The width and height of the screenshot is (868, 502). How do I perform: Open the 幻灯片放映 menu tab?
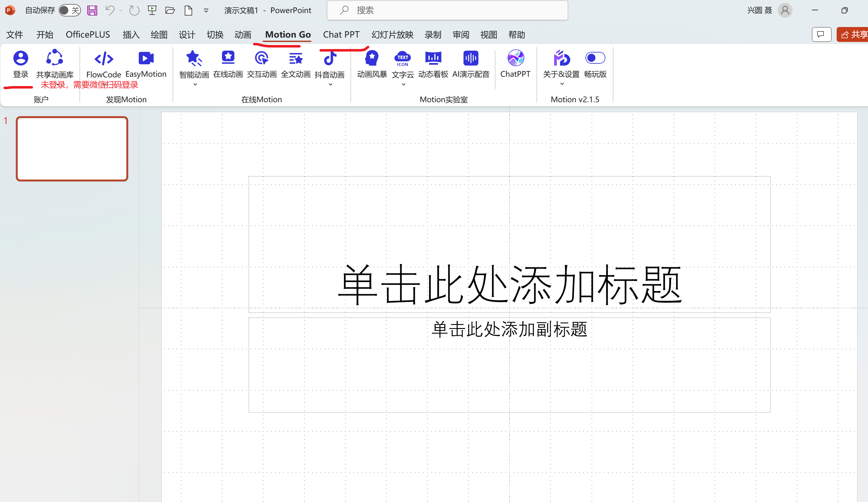pos(392,34)
